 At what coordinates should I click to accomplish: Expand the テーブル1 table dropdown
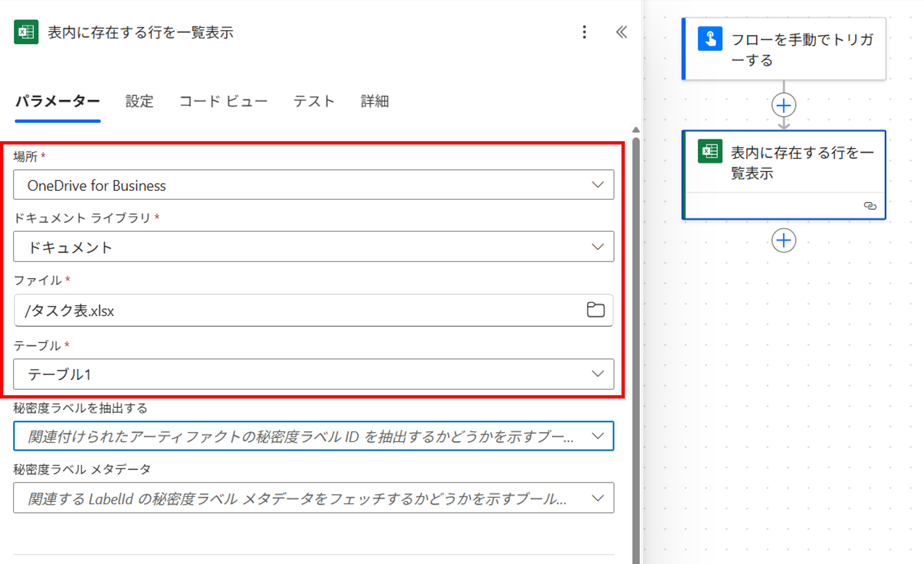pos(313,374)
